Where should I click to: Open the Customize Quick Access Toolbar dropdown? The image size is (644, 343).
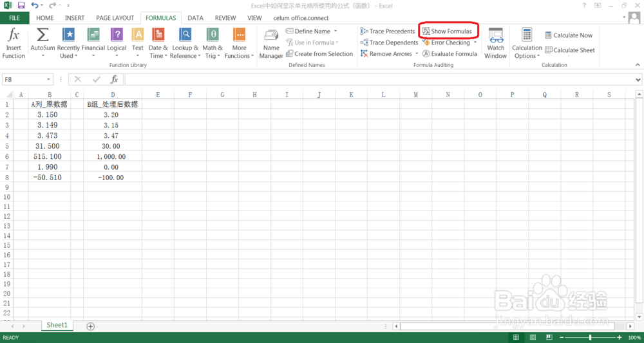tap(68, 6)
